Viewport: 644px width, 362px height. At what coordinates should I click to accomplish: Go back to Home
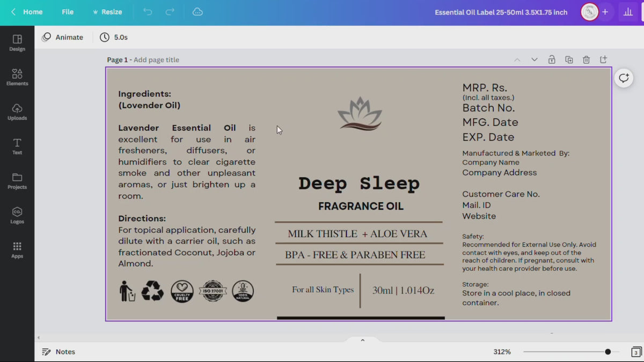click(27, 12)
